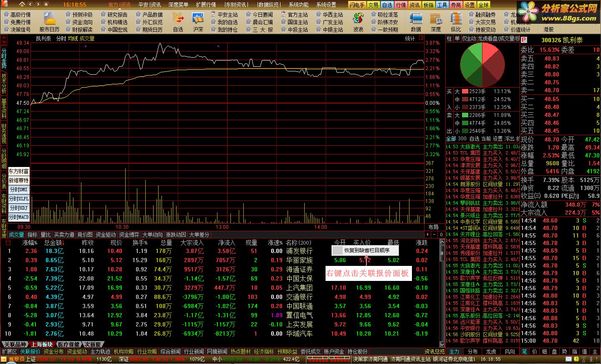Open 深度菜单 menu
Screen dimensions: 601x364
[178, 5]
